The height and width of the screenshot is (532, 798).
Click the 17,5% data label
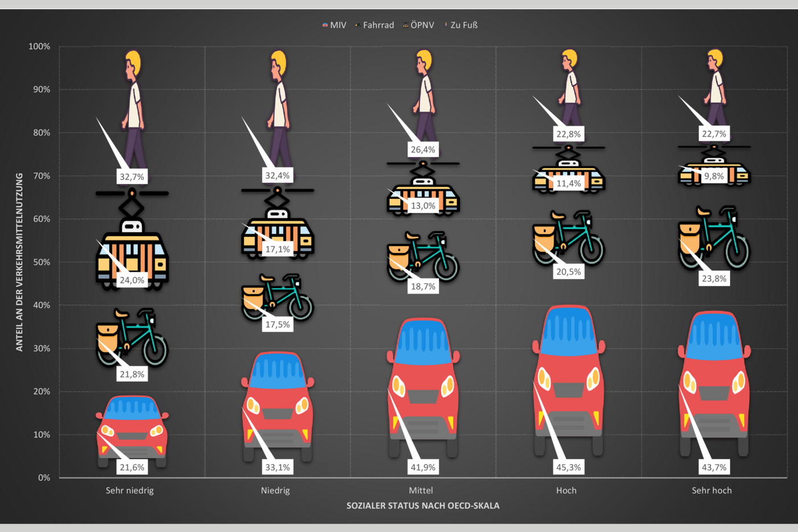point(278,324)
